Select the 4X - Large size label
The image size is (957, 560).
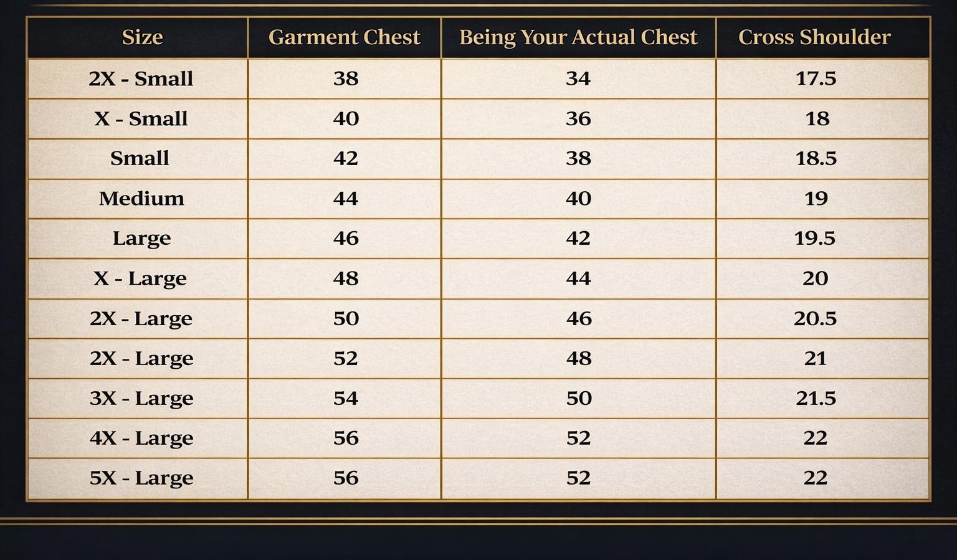coord(141,438)
